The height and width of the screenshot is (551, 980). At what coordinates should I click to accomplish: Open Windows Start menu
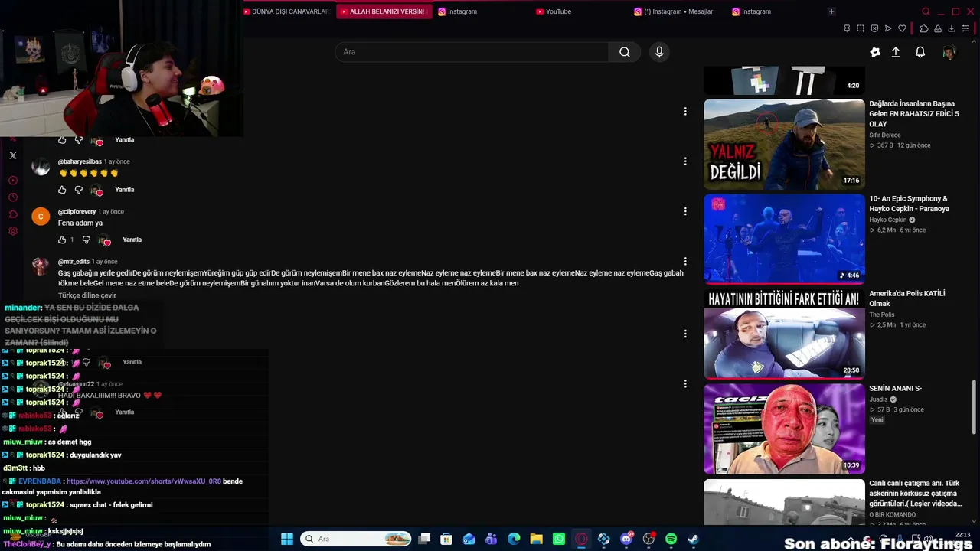(x=287, y=539)
